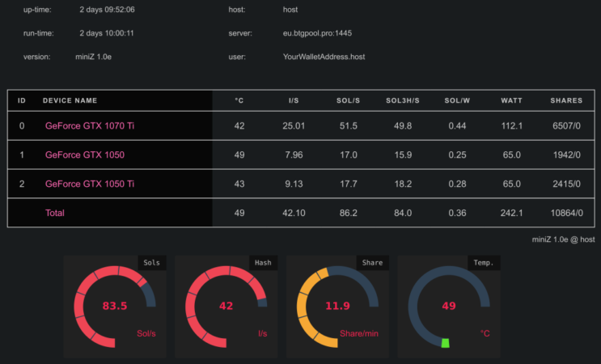Select the GeForce GTX 1070 Ti device
Screen dimensions: 601x364
(x=90, y=125)
